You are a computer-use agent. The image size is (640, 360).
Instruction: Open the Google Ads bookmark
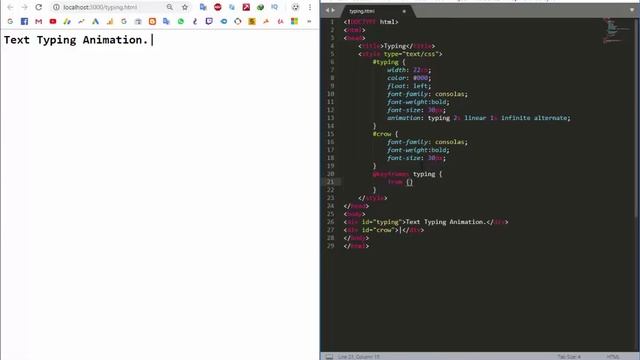click(x=96, y=21)
